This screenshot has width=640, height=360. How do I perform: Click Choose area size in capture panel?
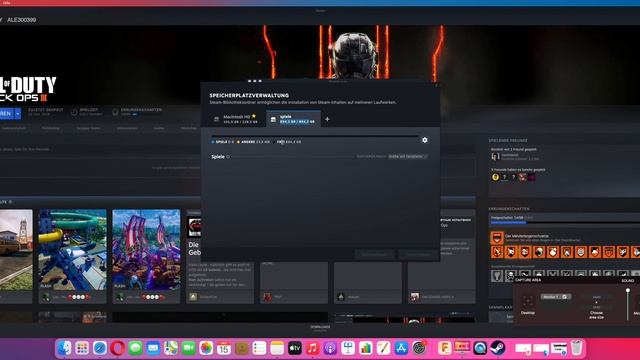click(x=596, y=315)
